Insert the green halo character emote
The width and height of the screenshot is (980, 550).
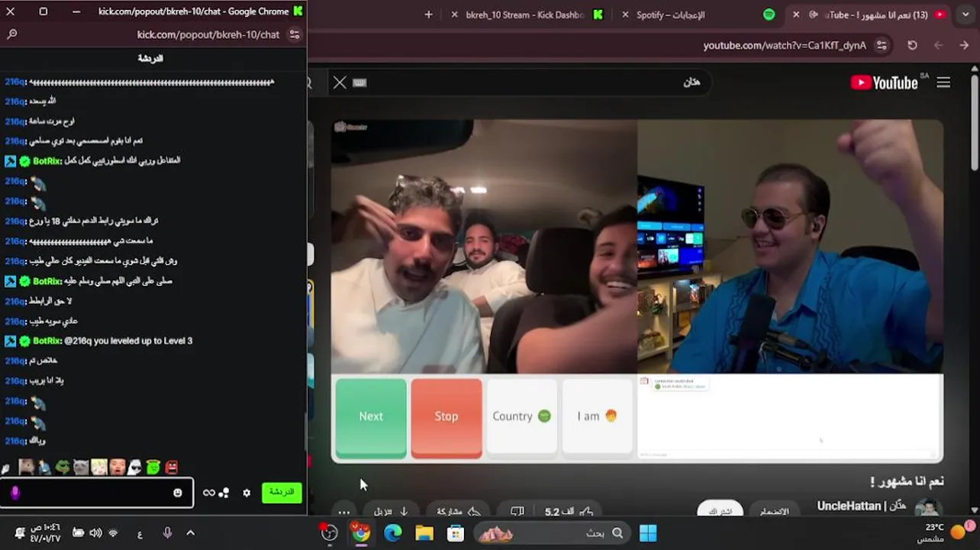153,467
